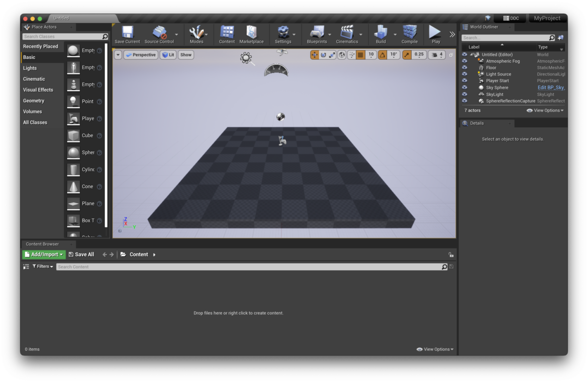Collapse the Untitled (Editor) world tree
Screen dimensions: 588x382
(471, 54)
